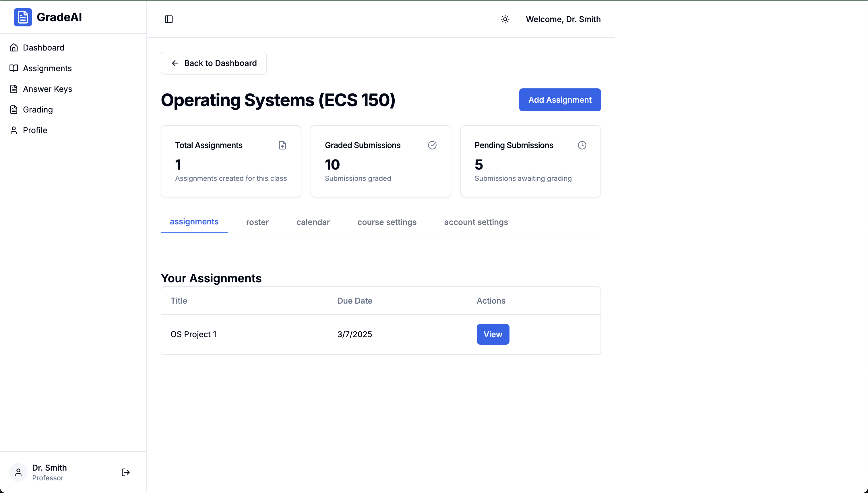Click Back to Dashboard button

[213, 63]
